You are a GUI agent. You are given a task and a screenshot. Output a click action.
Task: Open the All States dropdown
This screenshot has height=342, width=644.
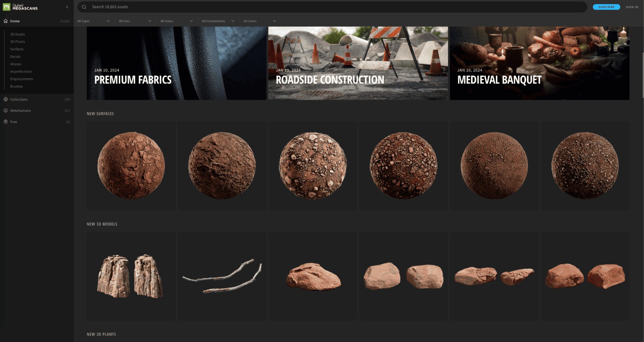[x=177, y=21]
